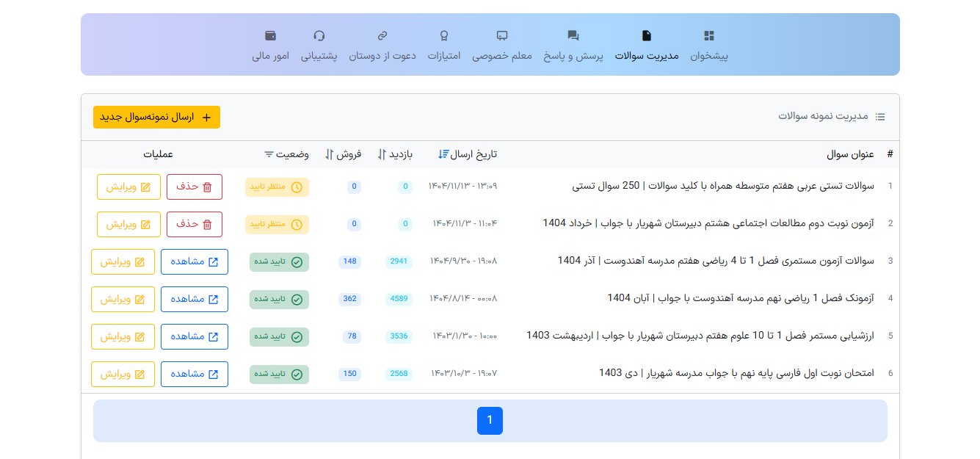The image size is (980, 459).
Task: Open دعوت از دوستان menu label
Action: point(382,56)
